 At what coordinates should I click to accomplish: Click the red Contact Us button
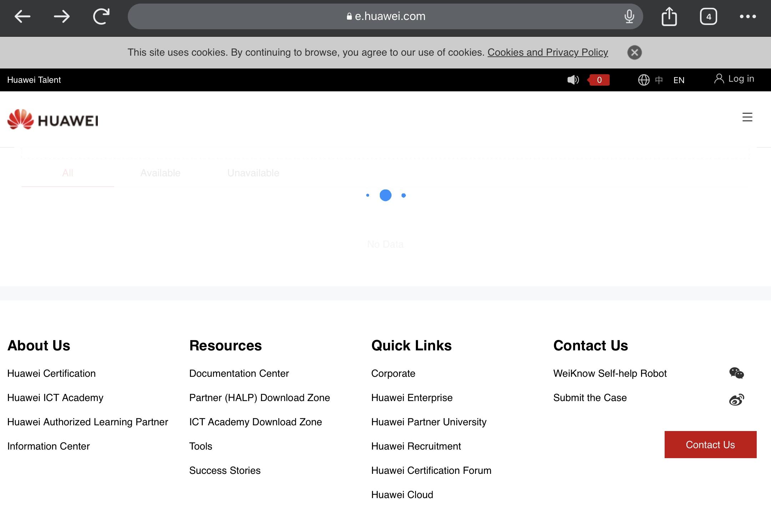pos(710,445)
